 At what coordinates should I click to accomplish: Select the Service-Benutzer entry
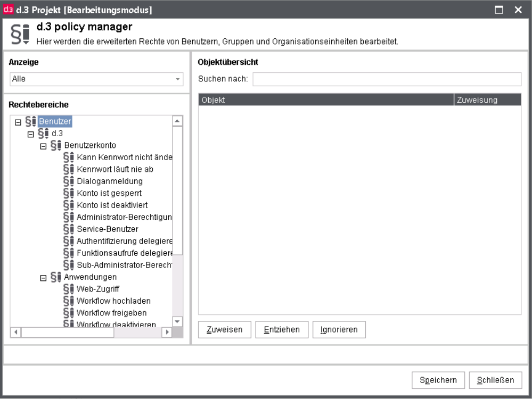[x=108, y=229]
